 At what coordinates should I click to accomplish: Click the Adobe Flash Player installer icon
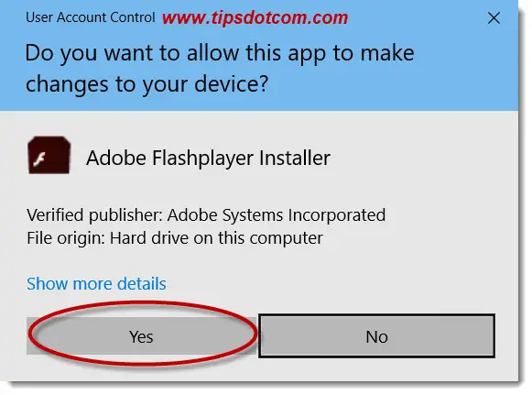coord(49,155)
